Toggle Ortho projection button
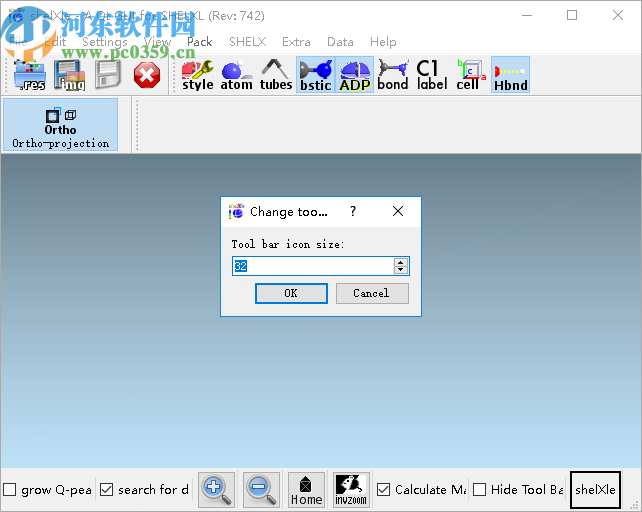Screen dimensions: 642x512 coord(61,125)
